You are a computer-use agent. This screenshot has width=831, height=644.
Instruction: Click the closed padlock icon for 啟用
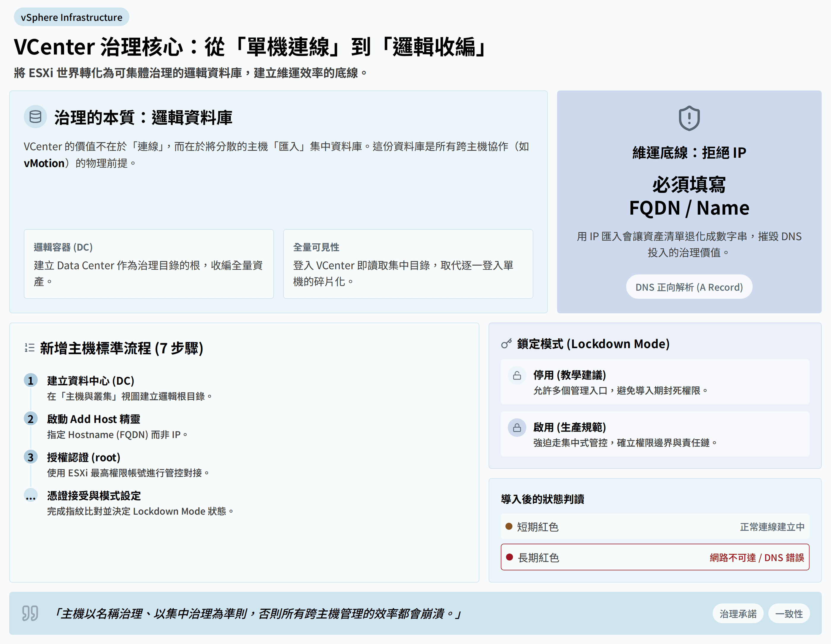[x=517, y=428]
